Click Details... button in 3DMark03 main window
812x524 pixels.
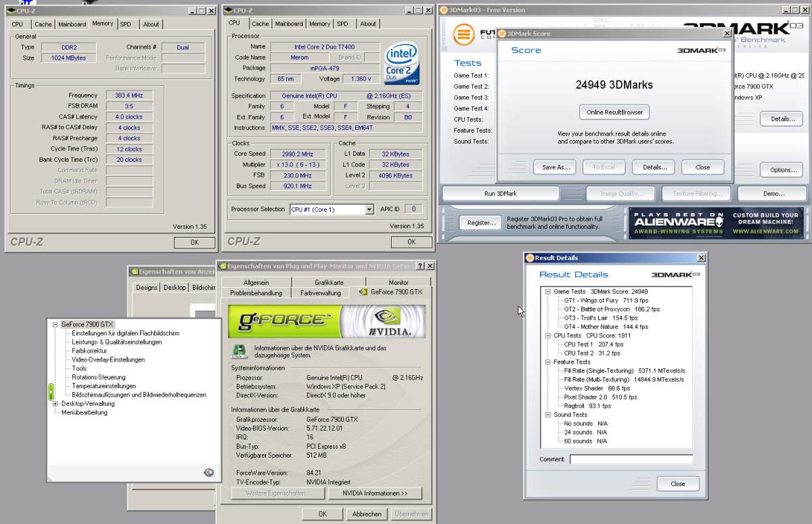point(783,119)
